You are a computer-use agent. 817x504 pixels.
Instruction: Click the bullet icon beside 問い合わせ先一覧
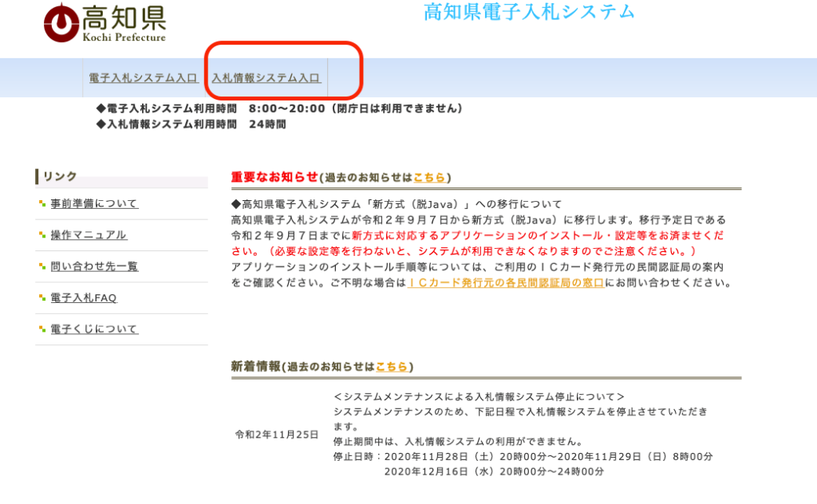tap(42, 266)
